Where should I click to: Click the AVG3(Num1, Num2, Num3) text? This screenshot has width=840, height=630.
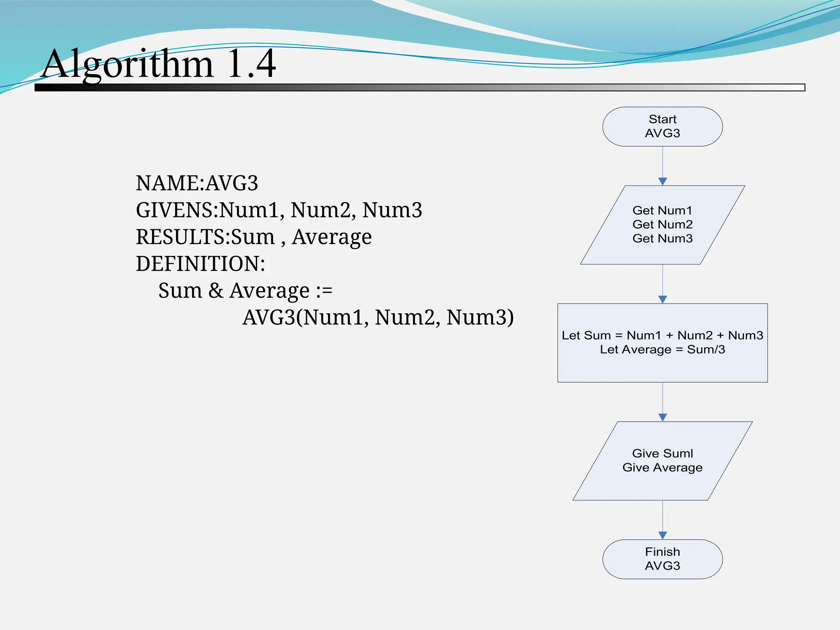[x=378, y=317]
